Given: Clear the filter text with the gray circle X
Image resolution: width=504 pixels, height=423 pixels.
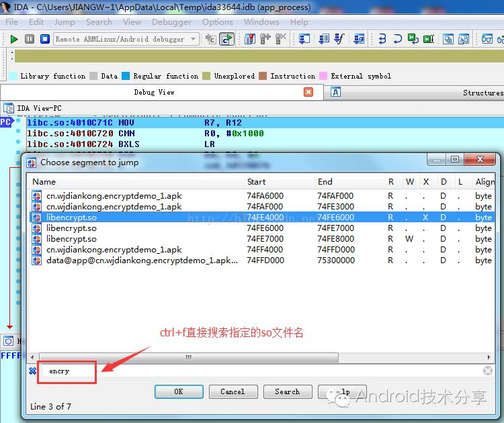Looking at the screenshot, I should (488, 371).
